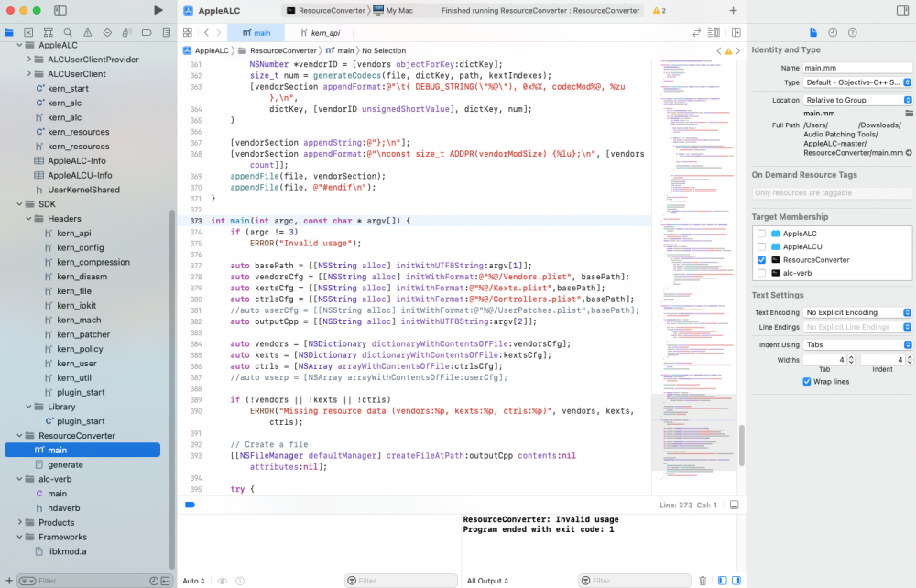Image resolution: width=916 pixels, height=588 pixels.
Task: Click the editor vertical scrollbar
Action: pos(742,445)
